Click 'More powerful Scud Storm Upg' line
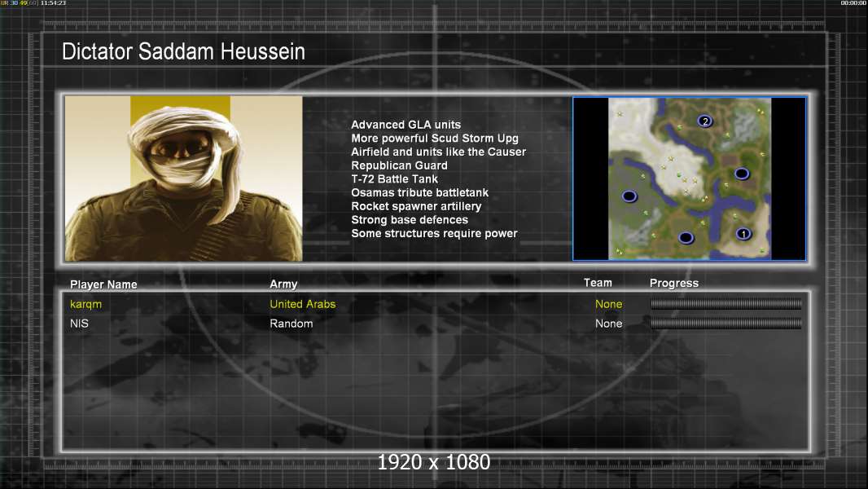 click(x=435, y=139)
